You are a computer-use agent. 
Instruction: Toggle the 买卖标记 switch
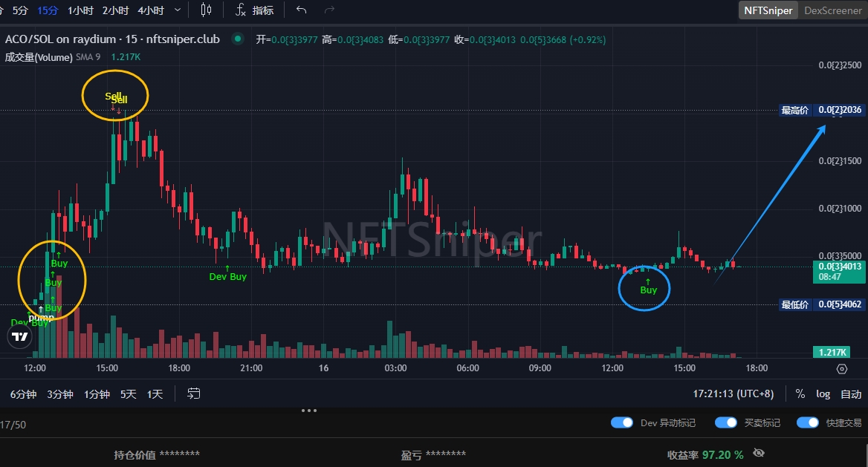[726, 422]
